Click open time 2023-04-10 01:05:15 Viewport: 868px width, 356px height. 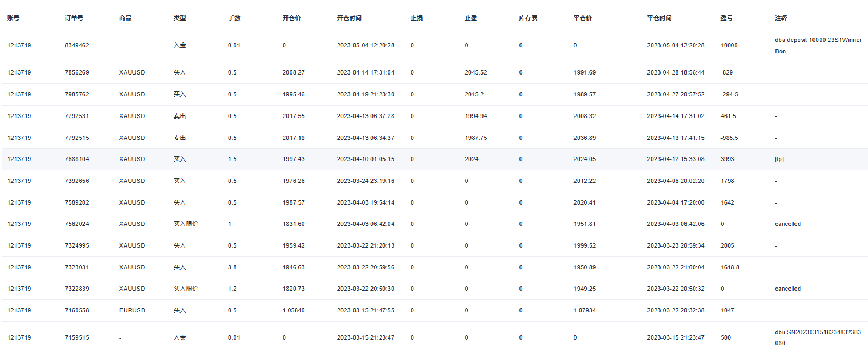click(x=365, y=159)
